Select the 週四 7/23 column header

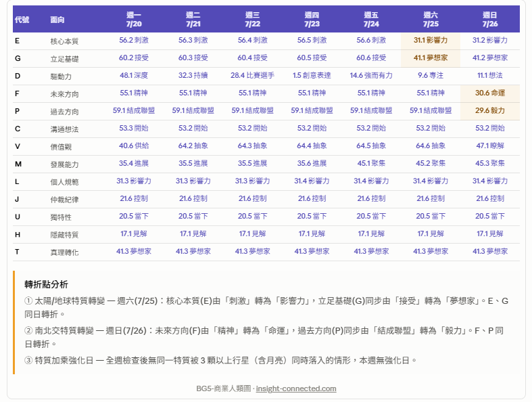(312, 20)
